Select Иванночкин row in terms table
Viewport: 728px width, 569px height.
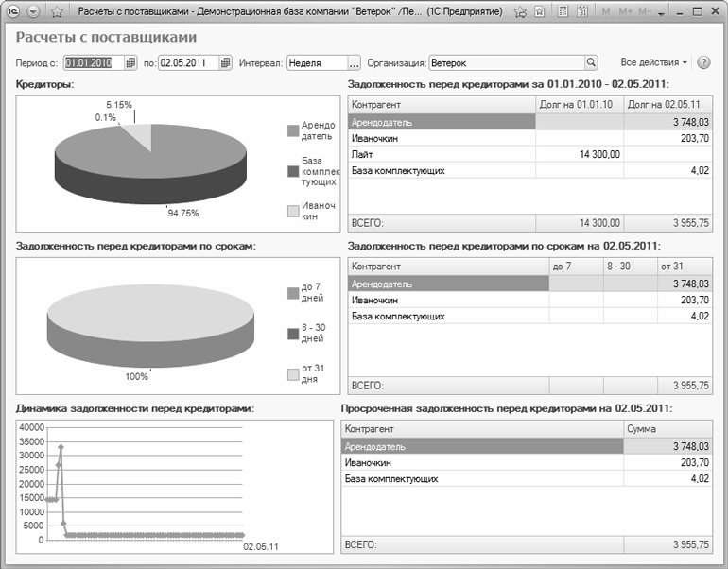coord(530,301)
